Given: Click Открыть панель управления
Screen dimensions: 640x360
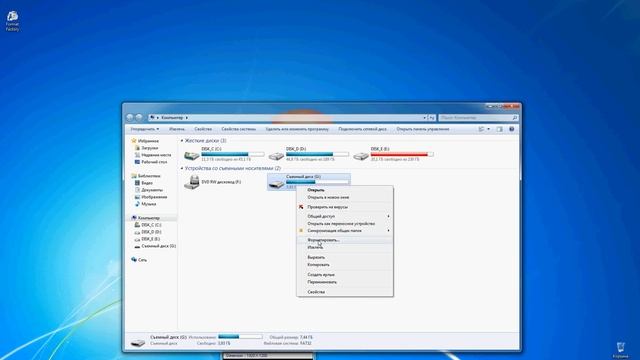Looking at the screenshot, I should coord(422,129).
